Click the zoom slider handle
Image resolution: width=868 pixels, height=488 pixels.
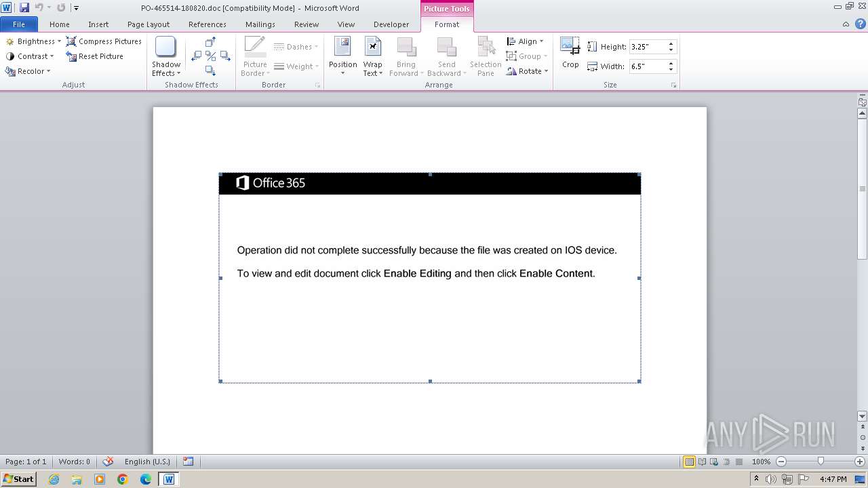coord(821,462)
